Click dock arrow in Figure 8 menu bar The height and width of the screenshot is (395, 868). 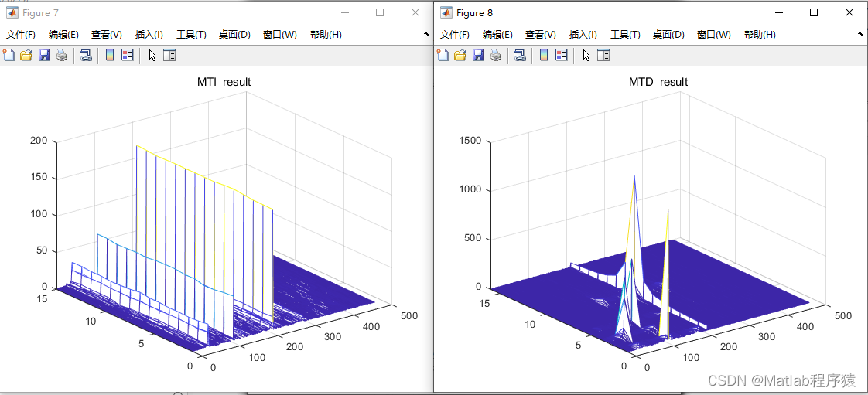coord(861,34)
